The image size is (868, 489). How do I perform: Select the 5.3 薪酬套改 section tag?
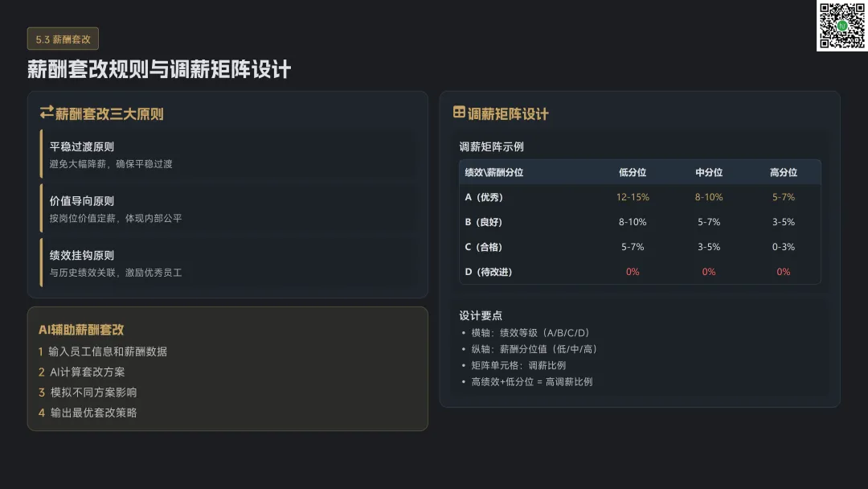(x=63, y=39)
